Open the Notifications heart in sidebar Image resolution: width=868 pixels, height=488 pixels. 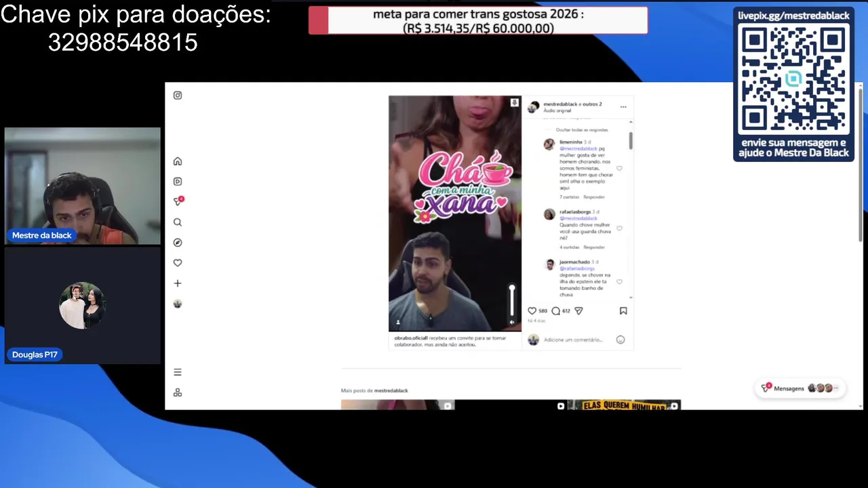pos(178,263)
